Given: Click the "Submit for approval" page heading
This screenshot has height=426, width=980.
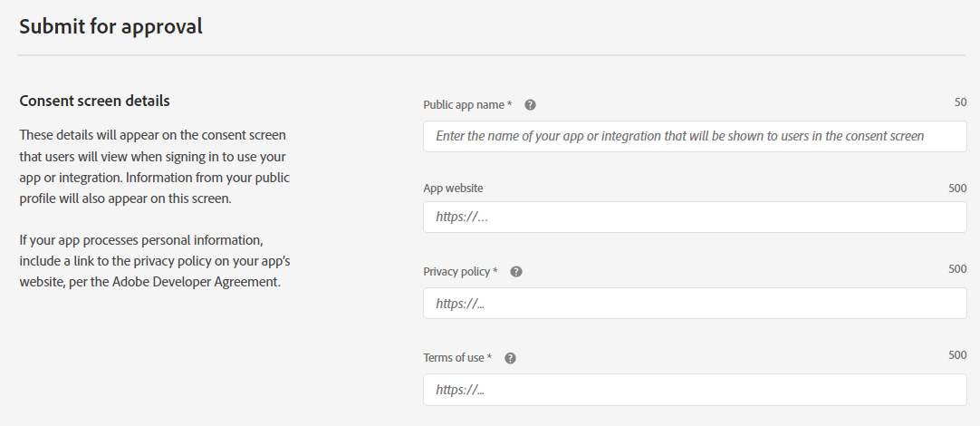Looking at the screenshot, I should point(110,26).
